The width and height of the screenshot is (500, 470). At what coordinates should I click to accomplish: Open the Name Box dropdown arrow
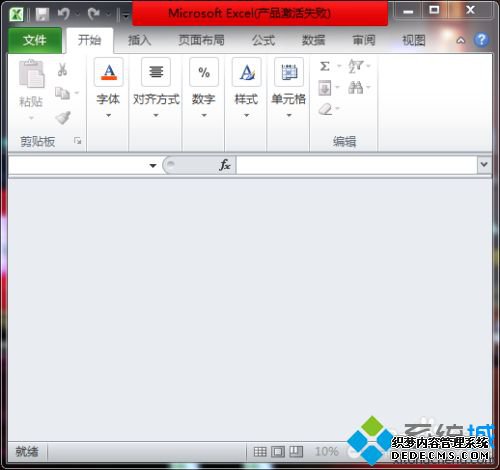pyautogui.click(x=153, y=165)
